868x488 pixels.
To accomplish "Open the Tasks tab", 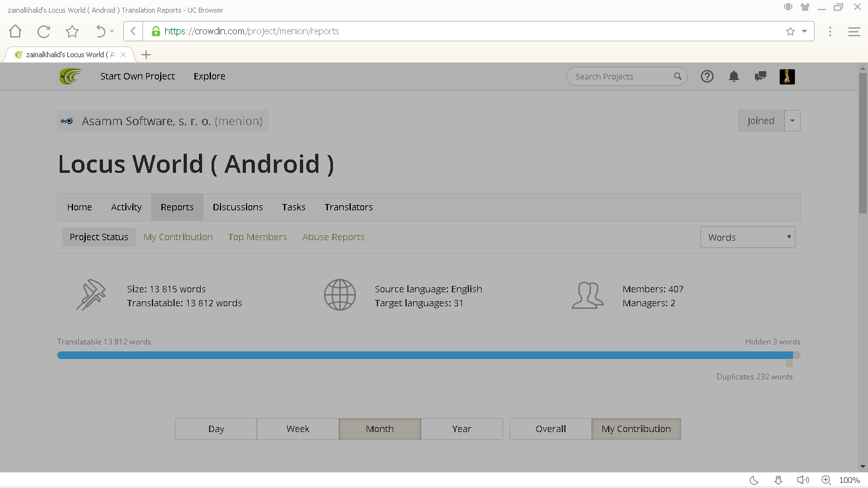I will click(294, 207).
